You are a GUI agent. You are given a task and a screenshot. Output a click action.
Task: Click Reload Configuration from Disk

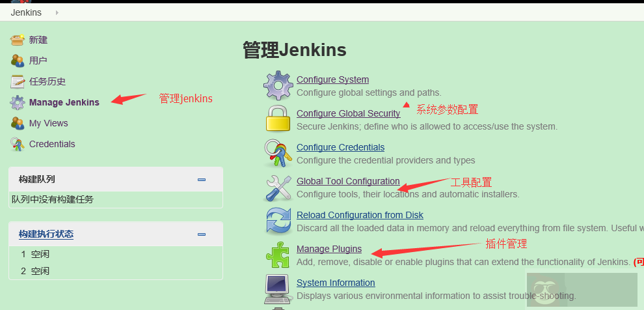click(360, 215)
